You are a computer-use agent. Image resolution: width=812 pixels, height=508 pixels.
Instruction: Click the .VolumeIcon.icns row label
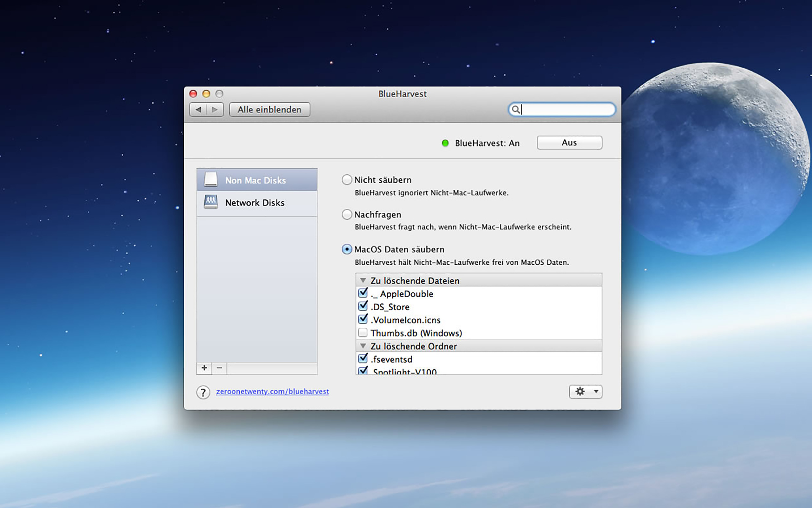(406, 320)
